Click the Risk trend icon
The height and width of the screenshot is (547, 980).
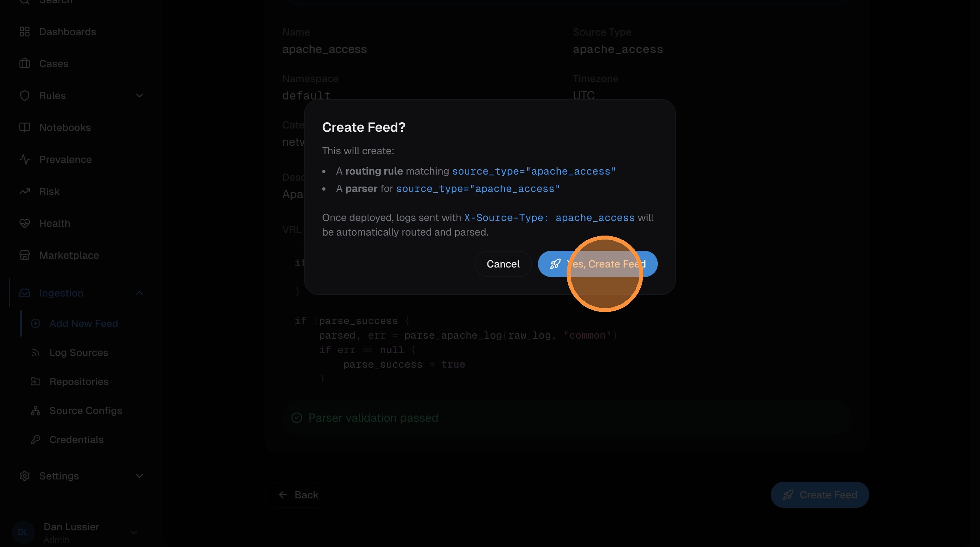pos(25,191)
